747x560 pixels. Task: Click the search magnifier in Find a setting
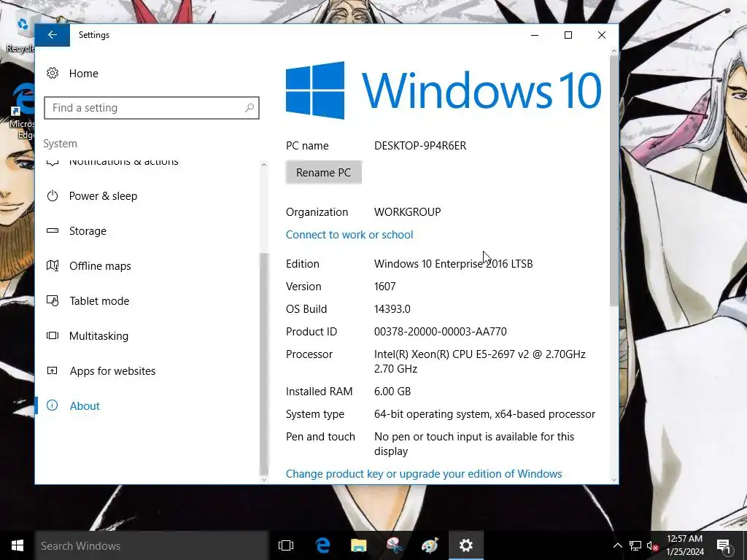(249, 108)
